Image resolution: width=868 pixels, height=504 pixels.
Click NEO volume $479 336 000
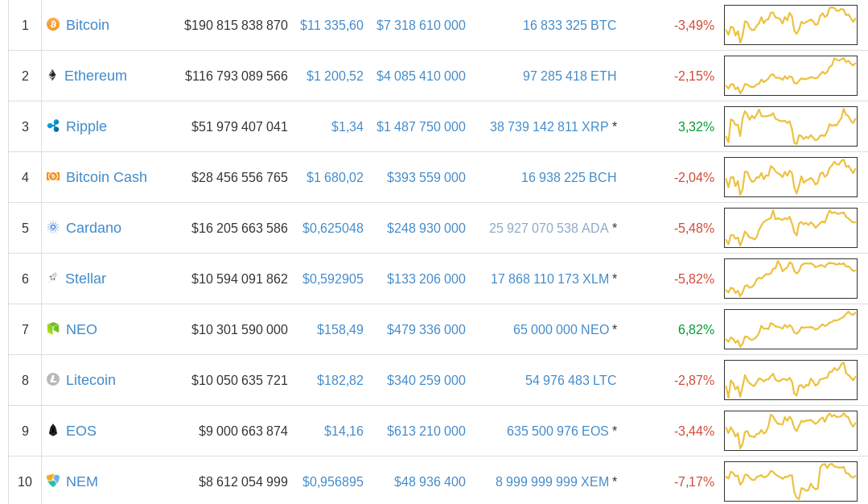pyautogui.click(x=426, y=330)
